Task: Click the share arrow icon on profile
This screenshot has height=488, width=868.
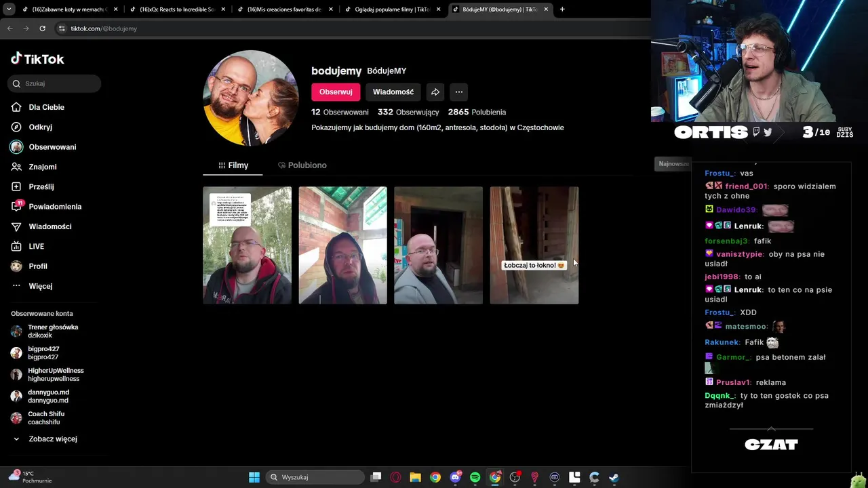Action: [x=435, y=92]
